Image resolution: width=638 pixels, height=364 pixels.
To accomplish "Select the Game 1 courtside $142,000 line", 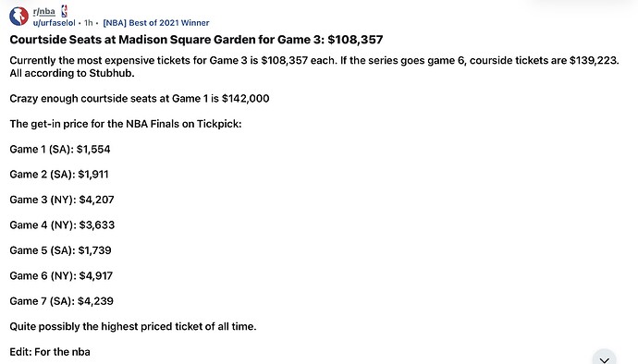I will click(x=140, y=99).
